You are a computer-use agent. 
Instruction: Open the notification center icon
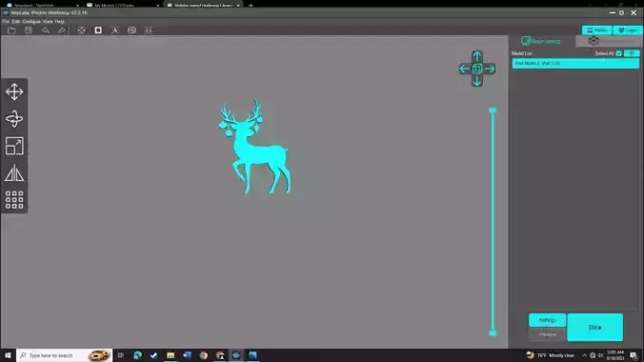pyautogui.click(x=634, y=355)
